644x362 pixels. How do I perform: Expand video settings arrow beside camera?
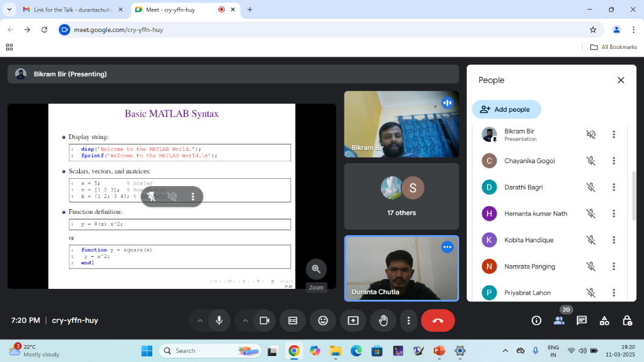(245, 320)
